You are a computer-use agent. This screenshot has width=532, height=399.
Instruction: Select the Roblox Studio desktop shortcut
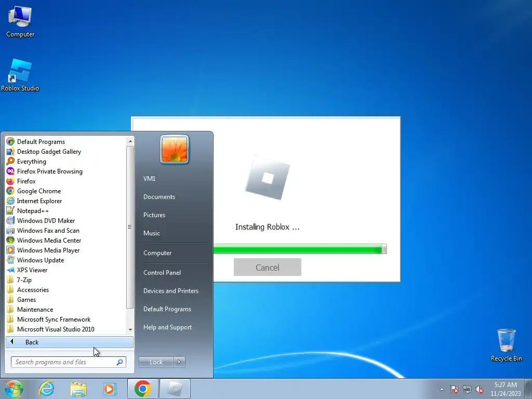(x=20, y=75)
